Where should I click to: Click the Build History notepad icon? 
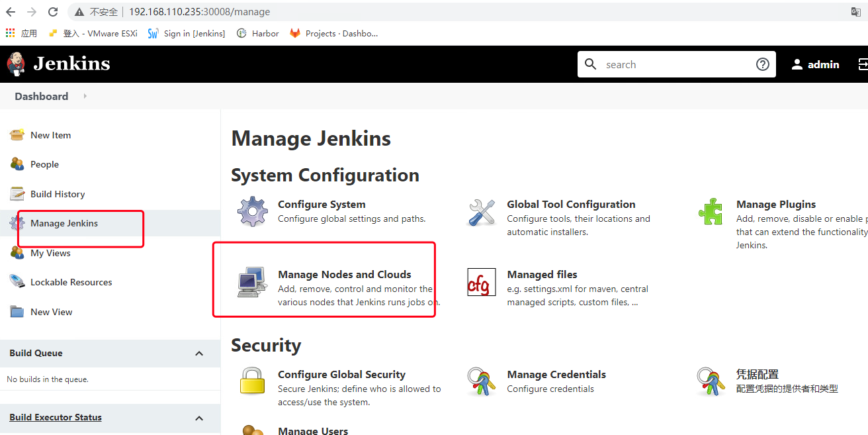[x=17, y=194]
